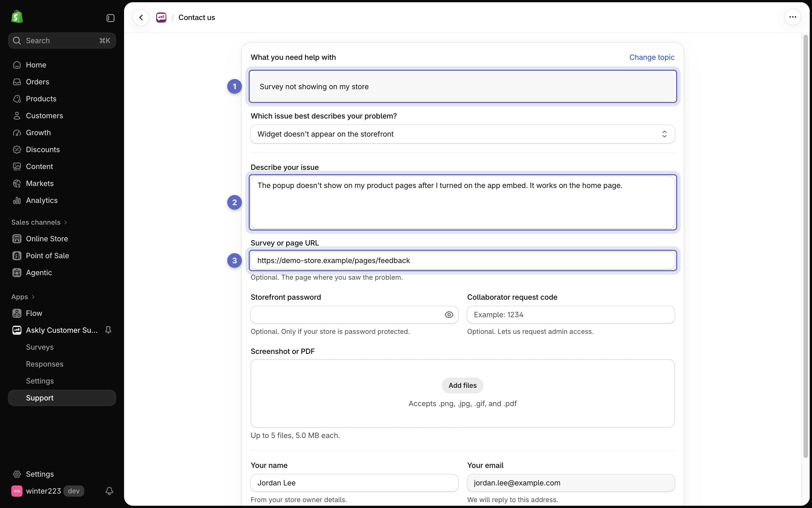
Task: Click the Your name field
Action: (x=354, y=483)
